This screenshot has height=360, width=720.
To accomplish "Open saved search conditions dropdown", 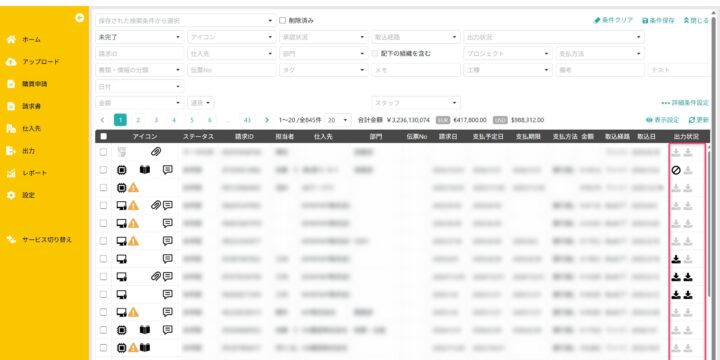I will pyautogui.click(x=186, y=21).
